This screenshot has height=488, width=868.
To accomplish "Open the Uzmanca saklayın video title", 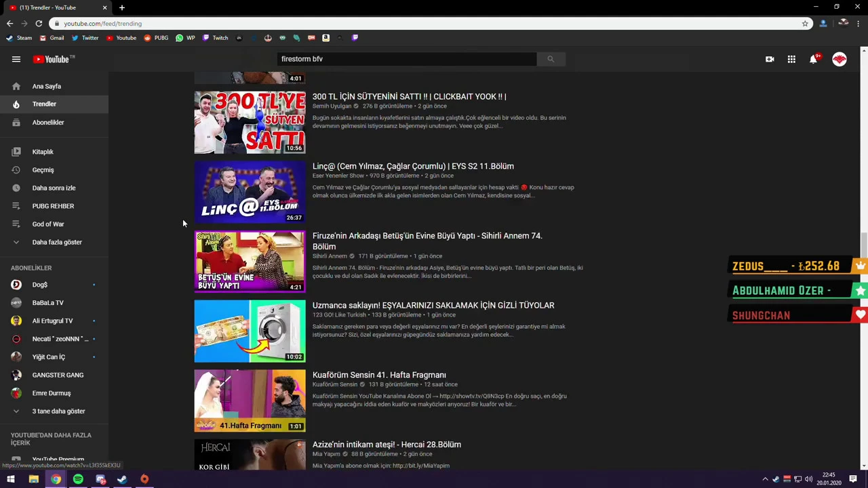I will tap(433, 305).
